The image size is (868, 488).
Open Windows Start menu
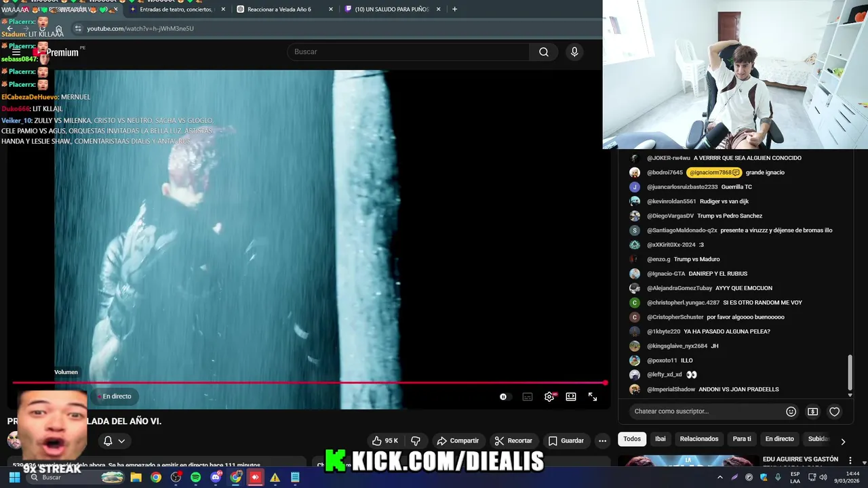(14, 477)
